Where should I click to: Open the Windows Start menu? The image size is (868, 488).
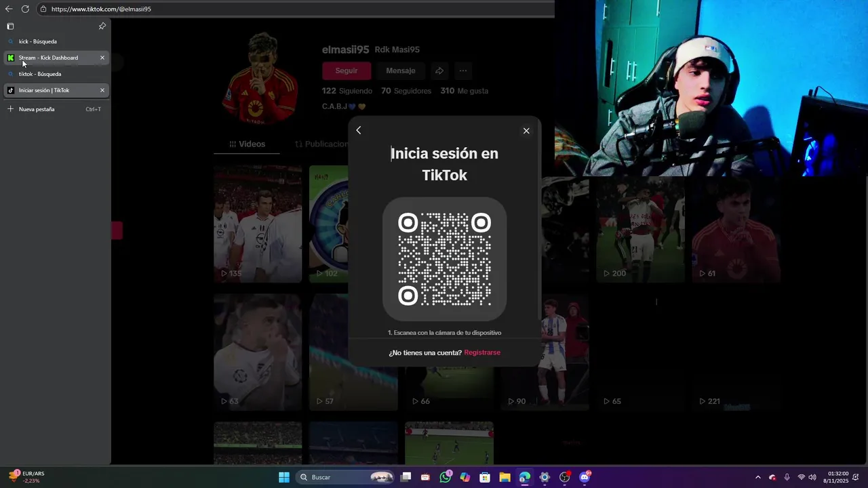coord(284,477)
